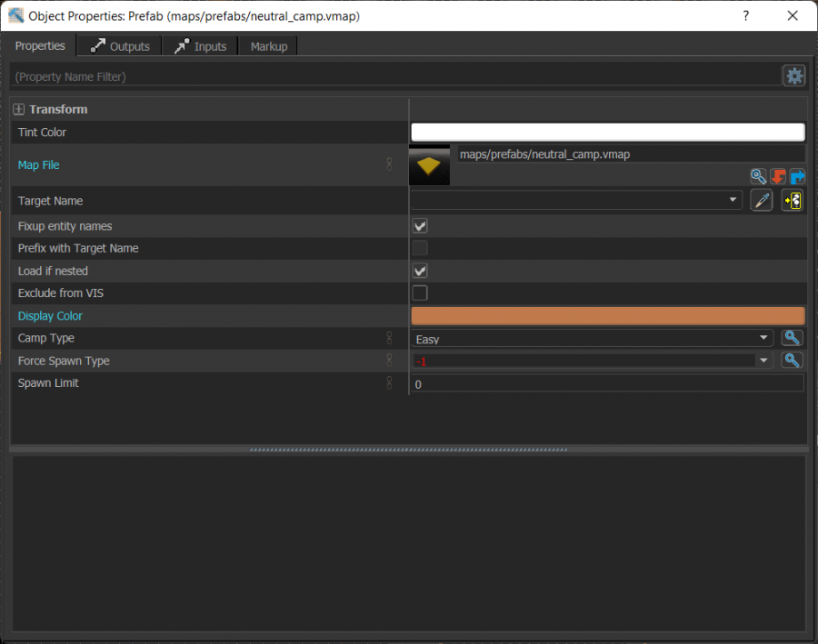Click the magnifier icon beside Force Spawn Type
This screenshot has height=644, width=818.
point(792,360)
